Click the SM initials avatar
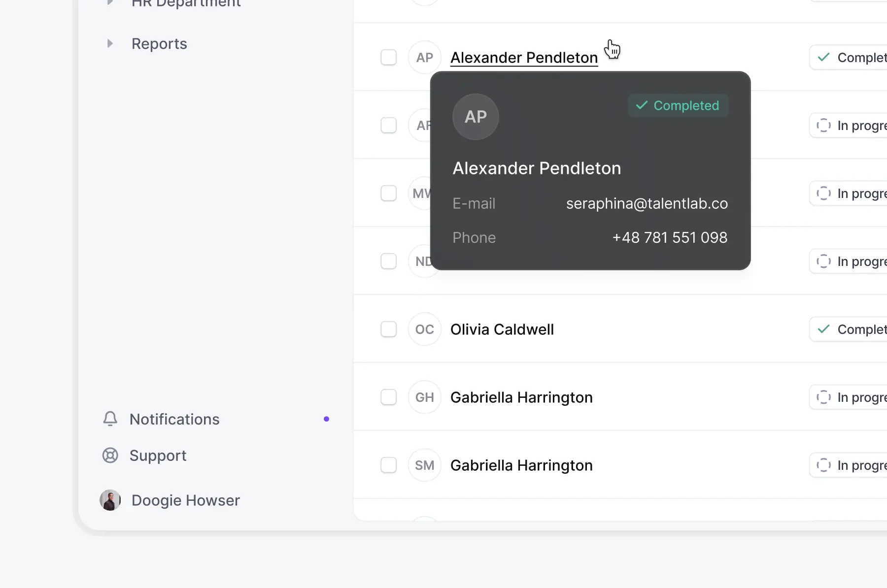 [424, 465]
